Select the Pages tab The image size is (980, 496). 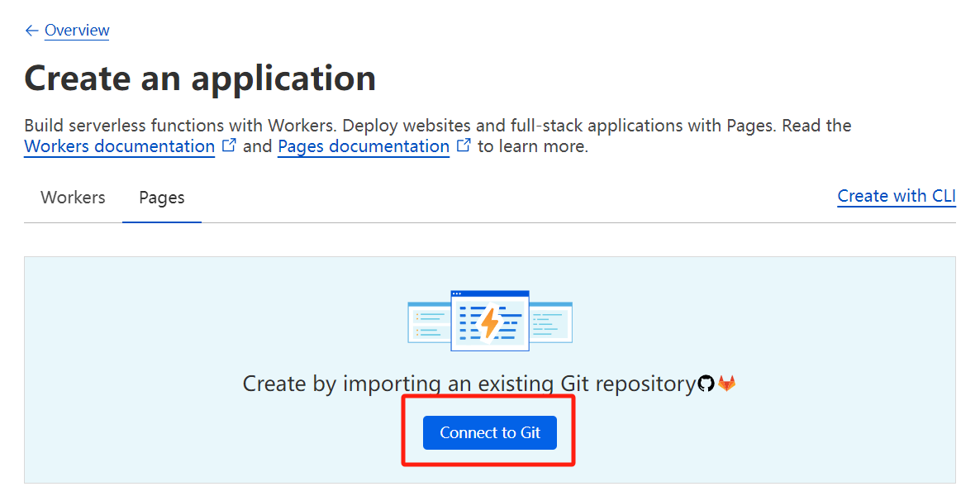pyautogui.click(x=162, y=198)
